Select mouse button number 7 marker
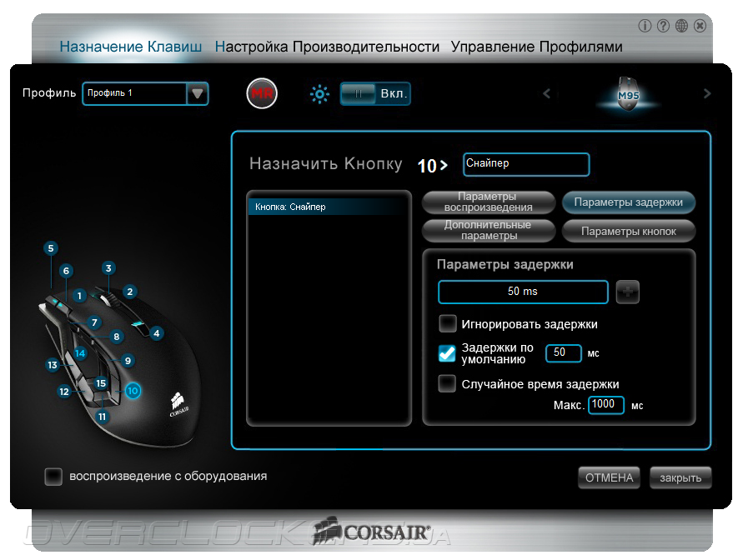The height and width of the screenshot is (560, 748). click(x=94, y=322)
